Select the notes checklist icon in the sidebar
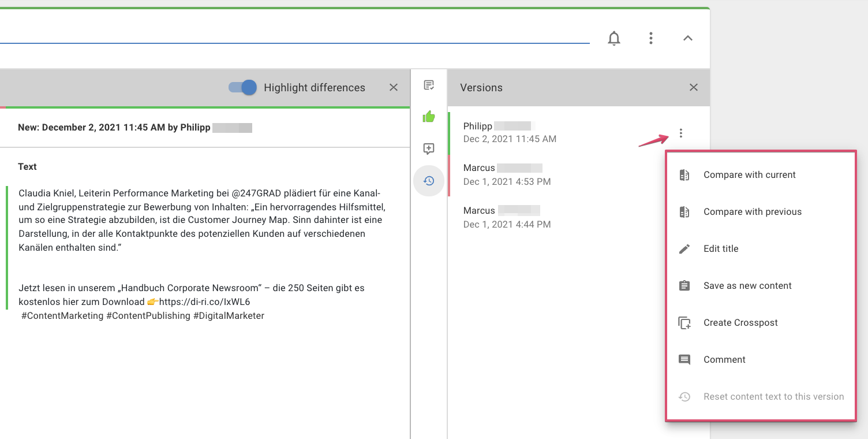Image resolution: width=868 pixels, height=439 pixels. point(429,85)
